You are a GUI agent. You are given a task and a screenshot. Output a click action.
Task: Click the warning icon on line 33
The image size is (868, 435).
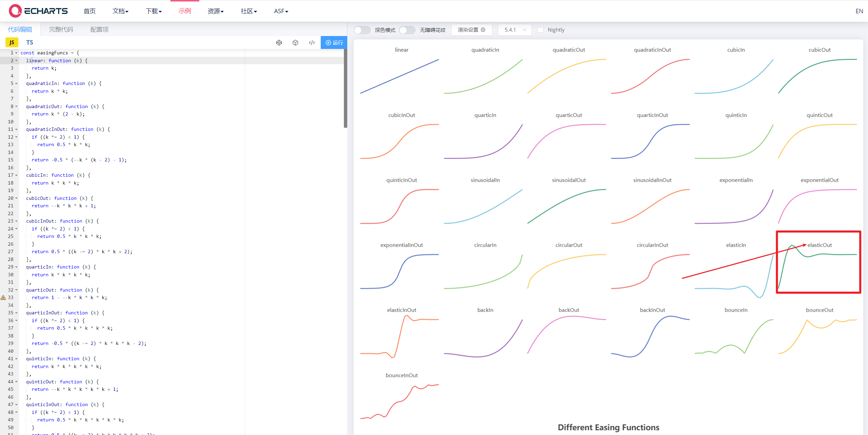click(3, 297)
